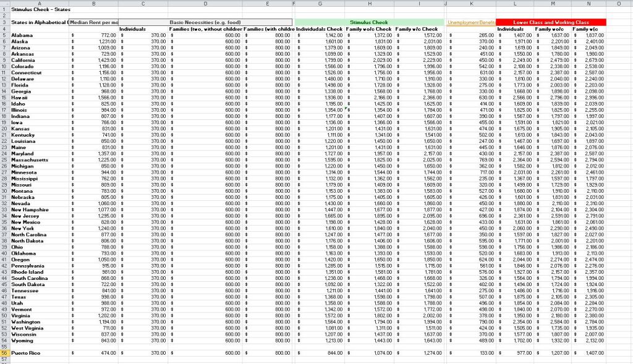Click the 'Individuals Check' subheader cell
Viewport: 633px width, 364px height.
(319, 29)
